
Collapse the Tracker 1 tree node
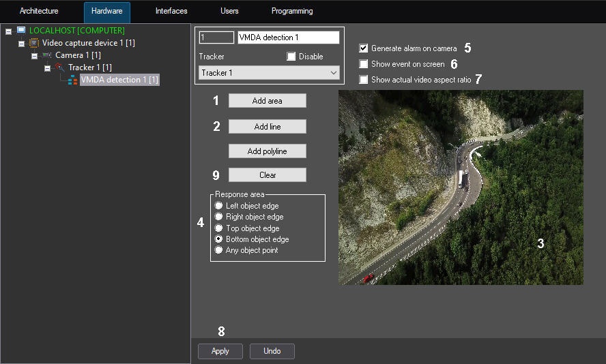coord(48,68)
